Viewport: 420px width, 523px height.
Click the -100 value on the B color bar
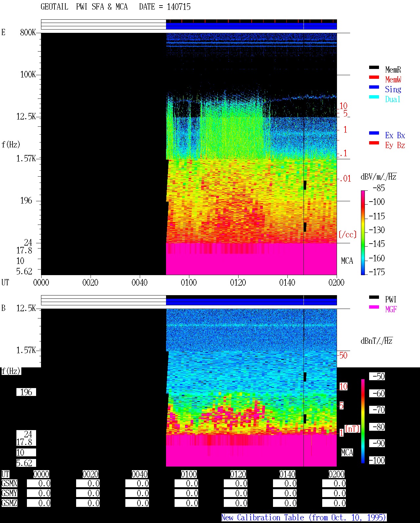[377, 461]
